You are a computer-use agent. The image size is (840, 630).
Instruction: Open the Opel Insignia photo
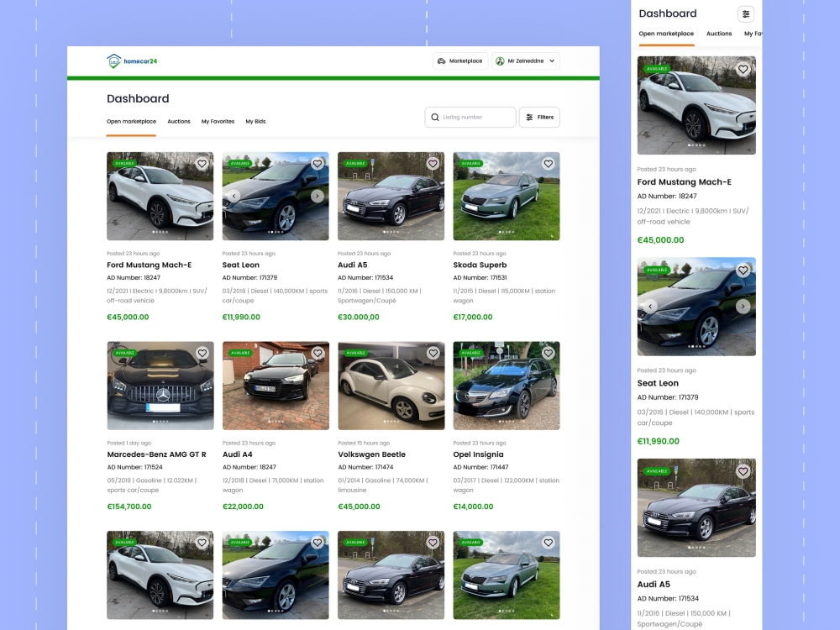pos(507,386)
